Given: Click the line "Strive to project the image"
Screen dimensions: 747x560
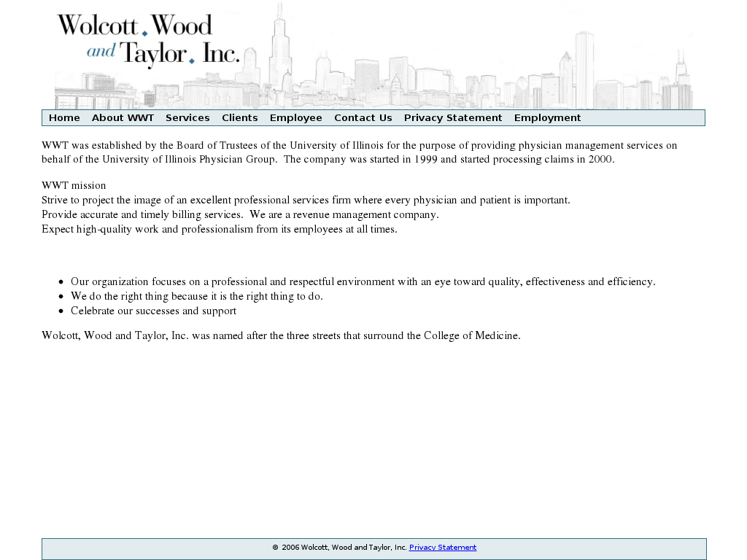Looking at the screenshot, I should point(306,200).
